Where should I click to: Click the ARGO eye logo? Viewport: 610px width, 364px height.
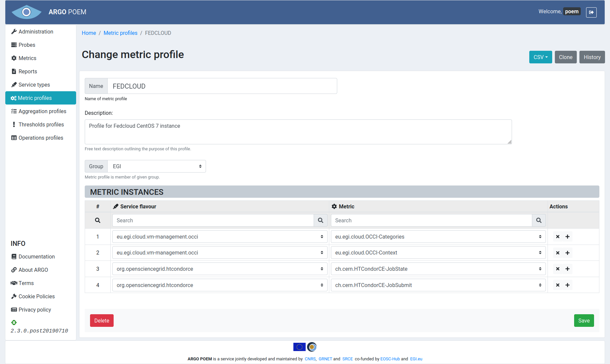(x=26, y=12)
